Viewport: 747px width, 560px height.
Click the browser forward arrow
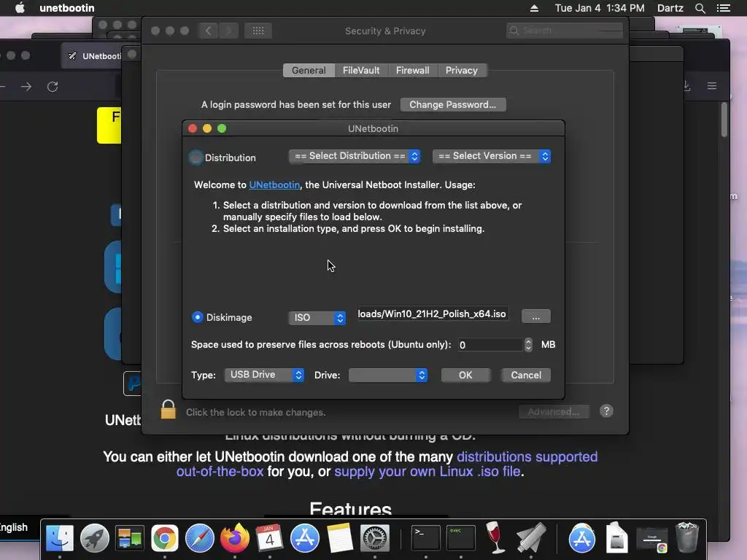26,87
